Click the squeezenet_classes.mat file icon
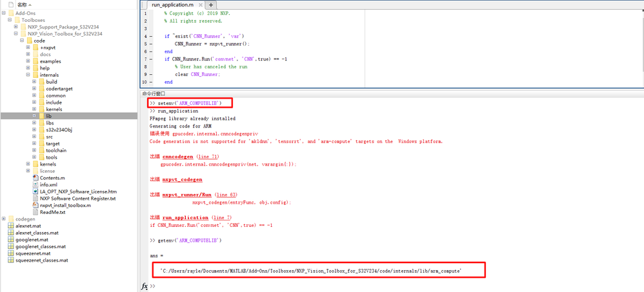The image size is (644, 292). point(11,260)
